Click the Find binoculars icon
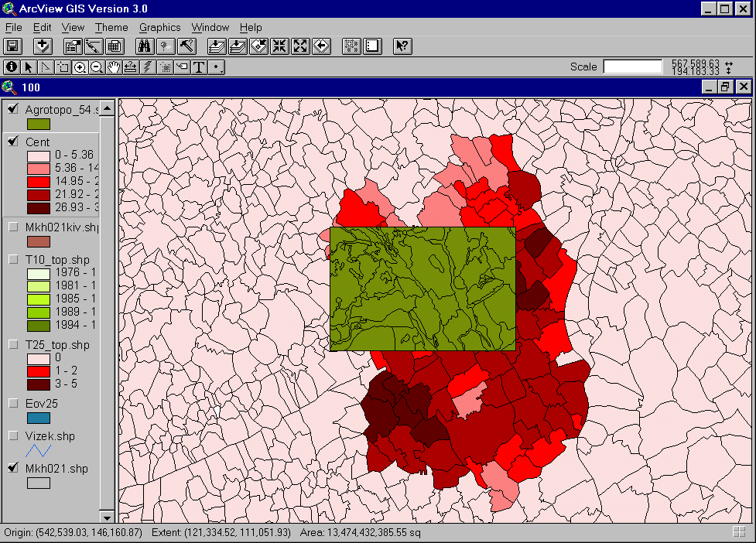Image resolution: width=756 pixels, height=543 pixels. click(145, 46)
